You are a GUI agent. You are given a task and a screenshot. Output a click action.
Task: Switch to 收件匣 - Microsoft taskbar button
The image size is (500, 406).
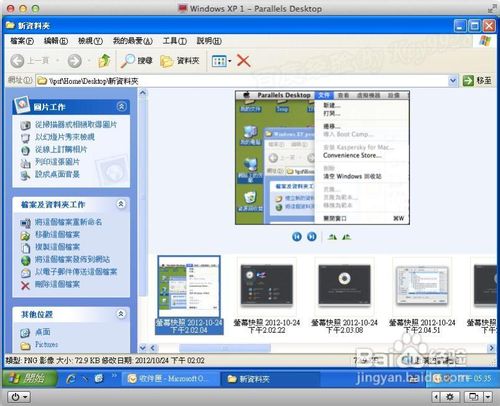[x=170, y=379]
